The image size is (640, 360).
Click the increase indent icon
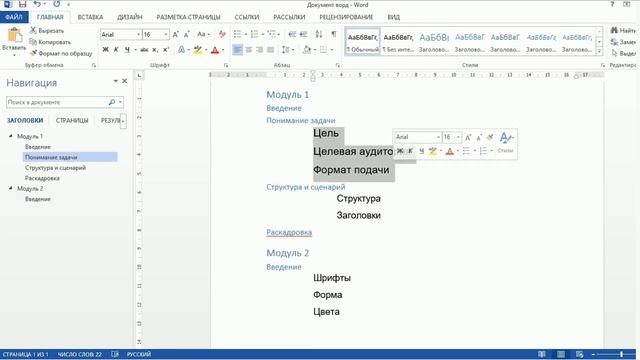[x=303, y=34]
